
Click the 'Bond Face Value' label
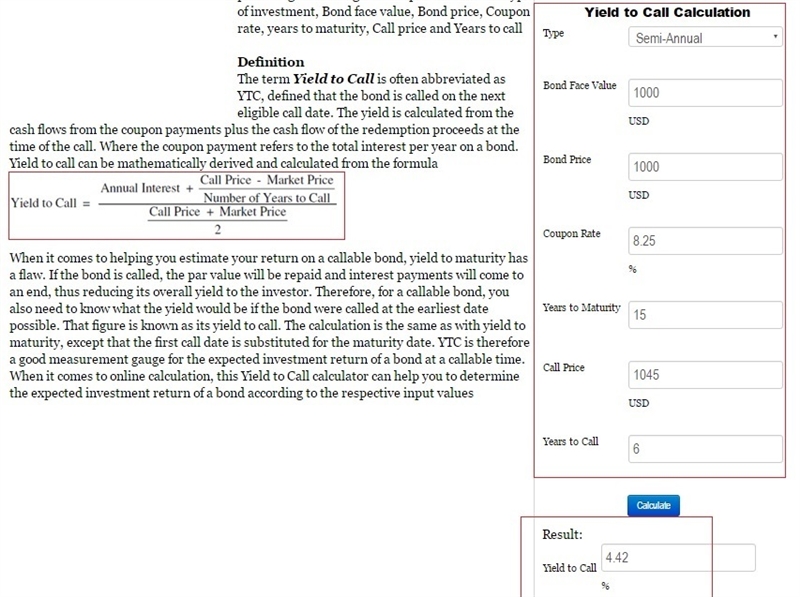click(580, 85)
